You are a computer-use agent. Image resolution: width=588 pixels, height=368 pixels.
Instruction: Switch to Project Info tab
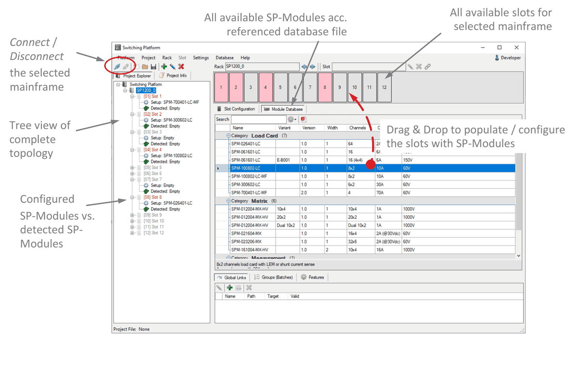pos(173,75)
